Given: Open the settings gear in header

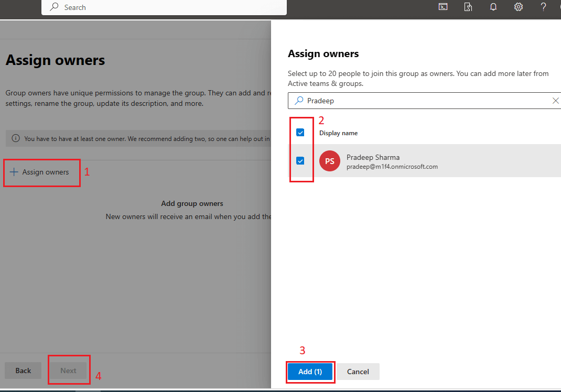Looking at the screenshot, I should tap(519, 7).
